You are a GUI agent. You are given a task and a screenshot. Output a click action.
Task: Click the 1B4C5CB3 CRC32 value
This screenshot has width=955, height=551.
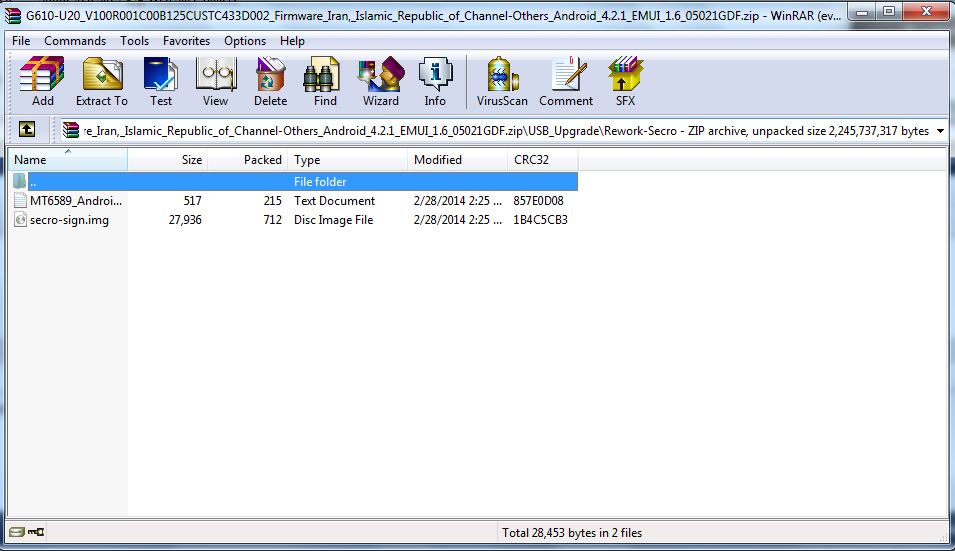coord(540,220)
